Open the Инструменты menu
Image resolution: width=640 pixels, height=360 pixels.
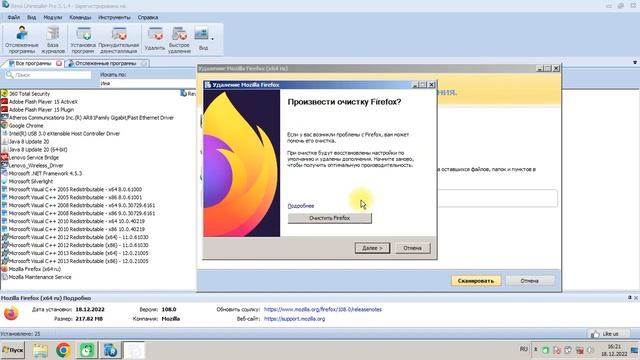click(x=114, y=18)
